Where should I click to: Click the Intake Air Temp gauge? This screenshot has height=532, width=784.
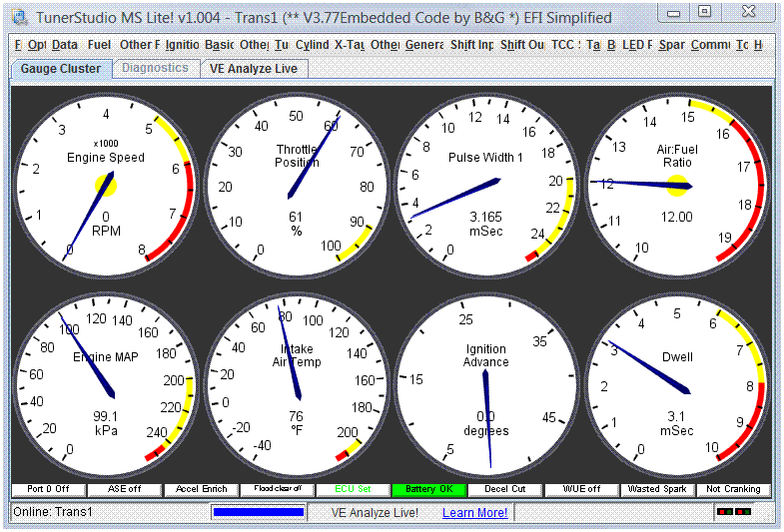297,385
